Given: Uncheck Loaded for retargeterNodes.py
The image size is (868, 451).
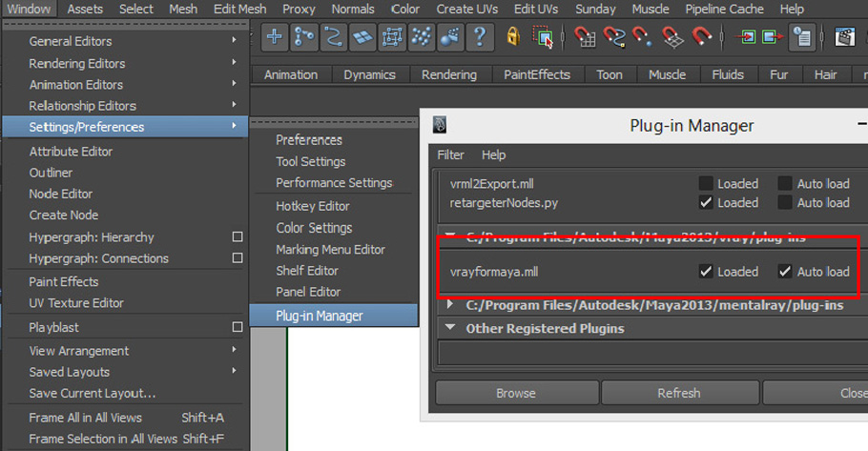Looking at the screenshot, I should [706, 202].
